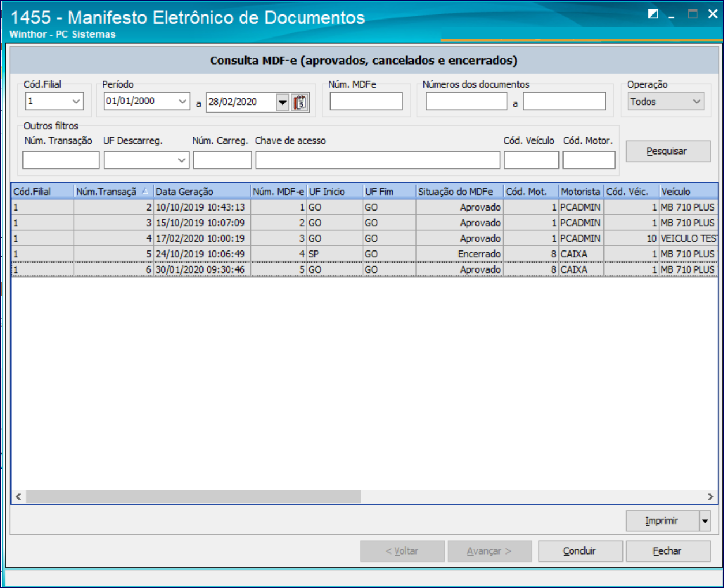Click the UF Inicio column header
The image size is (724, 588).
[335, 192]
